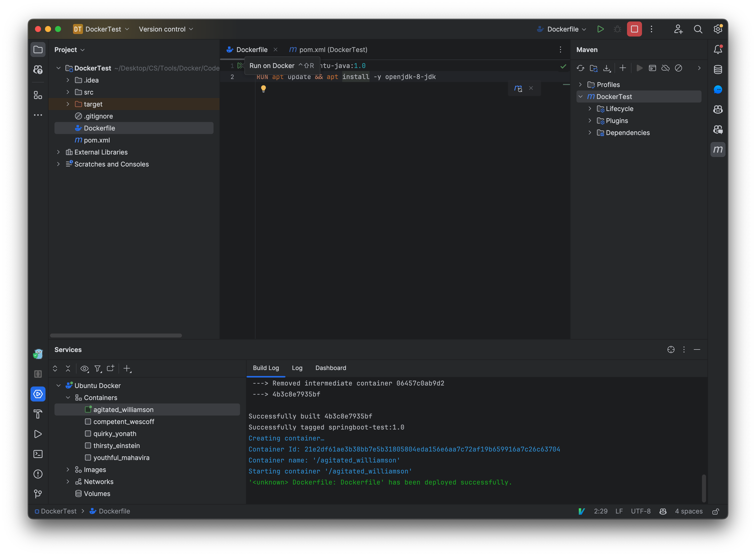The height and width of the screenshot is (556, 756).
Task: Click the Debug bug icon
Action: coord(617,29)
